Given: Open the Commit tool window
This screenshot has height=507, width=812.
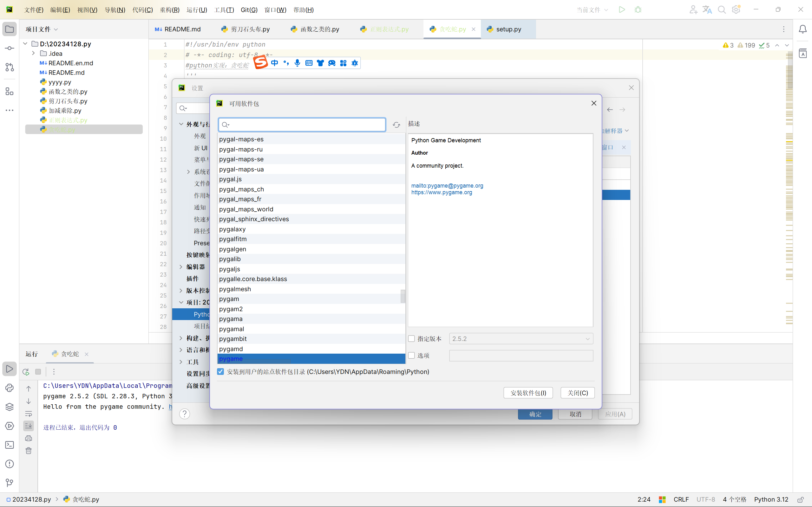Looking at the screenshot, I should [x=10, y=48].
